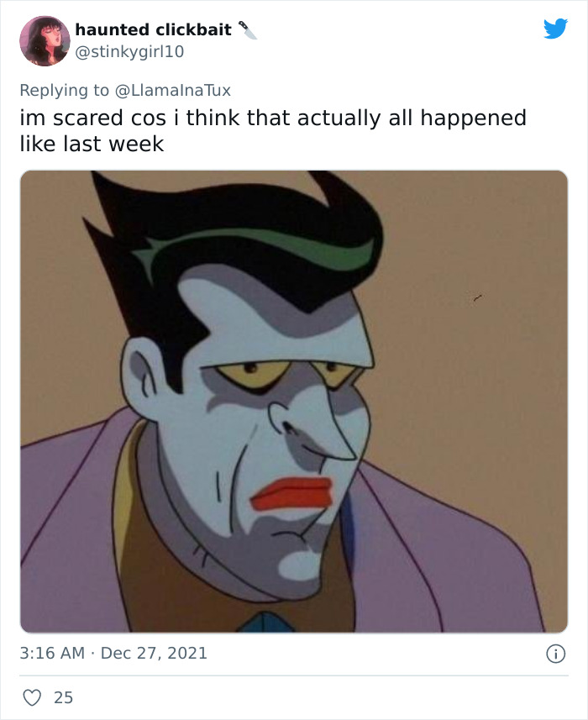Click the character's red lips in the image

coord(291,494)
